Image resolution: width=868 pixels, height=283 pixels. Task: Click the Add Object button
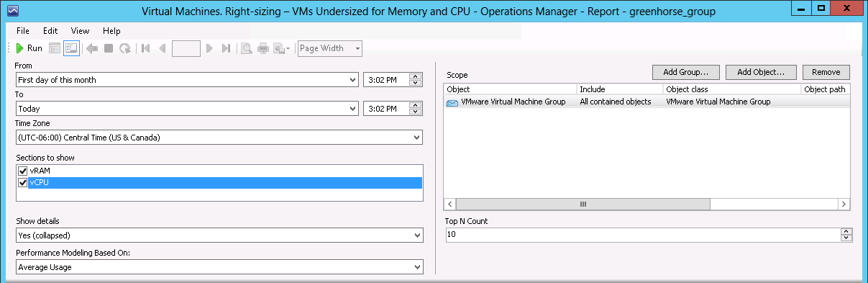[762, 72]
